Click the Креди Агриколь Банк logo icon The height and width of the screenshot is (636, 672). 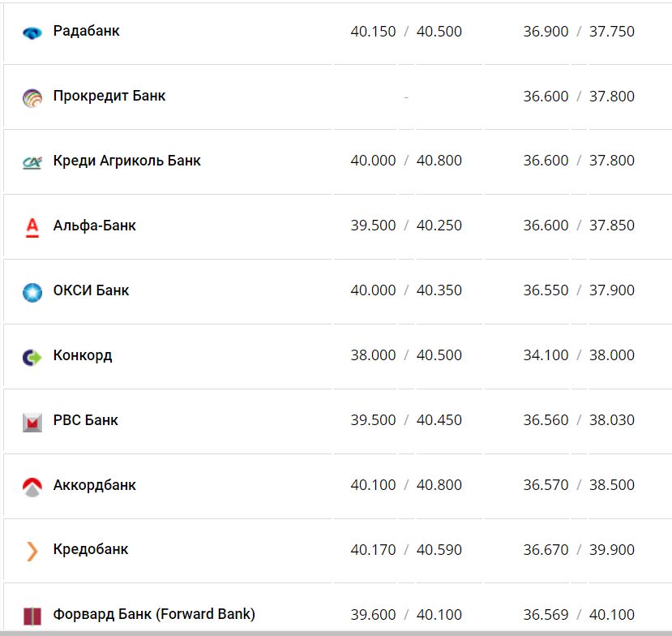32,162
